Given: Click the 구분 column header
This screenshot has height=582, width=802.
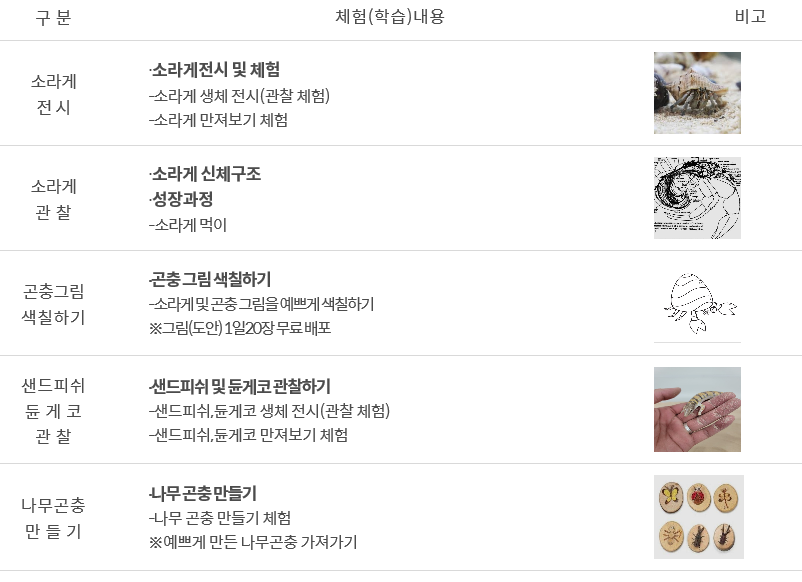Looking at the screenshot, I should 53,18.
